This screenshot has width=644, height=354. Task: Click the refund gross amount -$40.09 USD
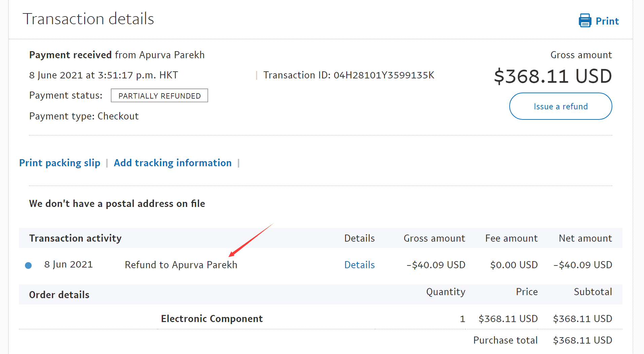436,265
